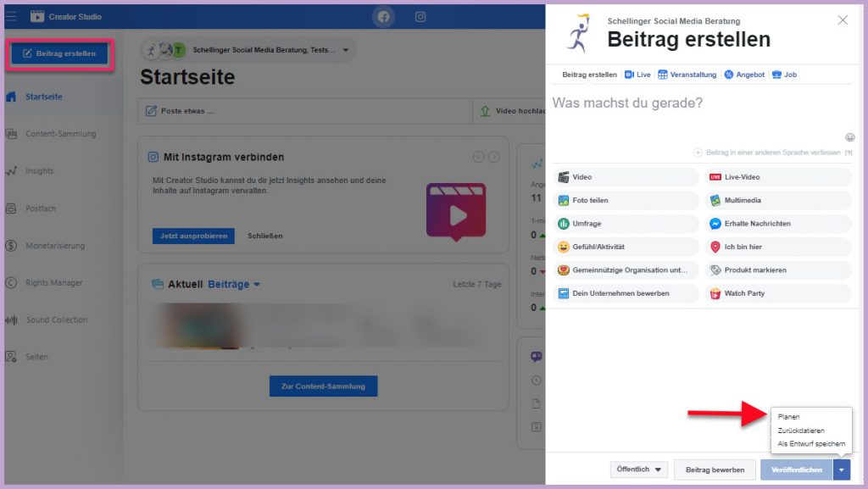Click Beitrag bewerben button
The height and width of the screenshot is (489, 868).
point(715,470)
